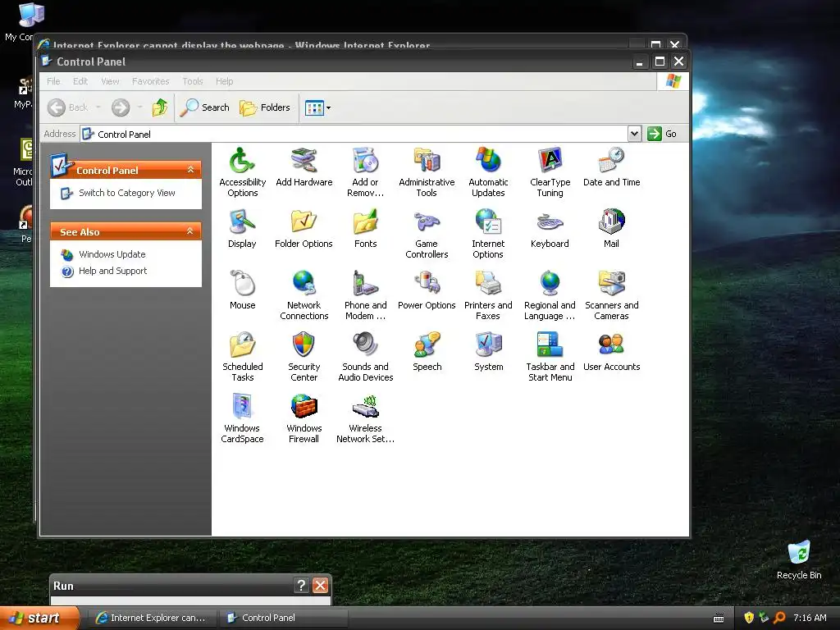This screenshot has height=630, width=840.
Task: Open Power Options icon
Action: pyautogui.click(x=427, y=290)
